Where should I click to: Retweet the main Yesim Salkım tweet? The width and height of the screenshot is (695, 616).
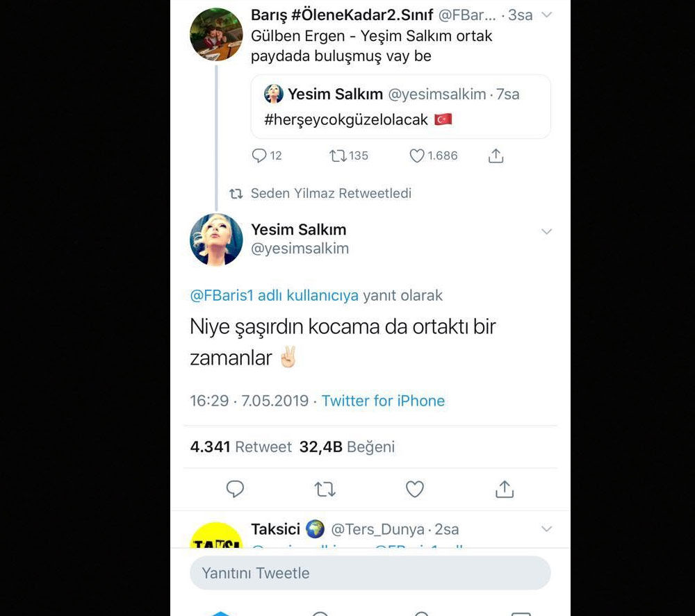(325, 490)
